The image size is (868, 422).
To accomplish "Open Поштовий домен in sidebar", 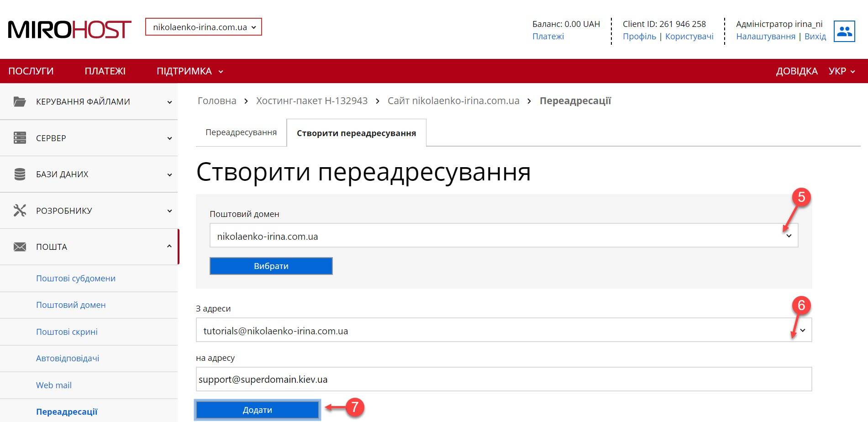I will pyautogui.click(x=71, y=305).
